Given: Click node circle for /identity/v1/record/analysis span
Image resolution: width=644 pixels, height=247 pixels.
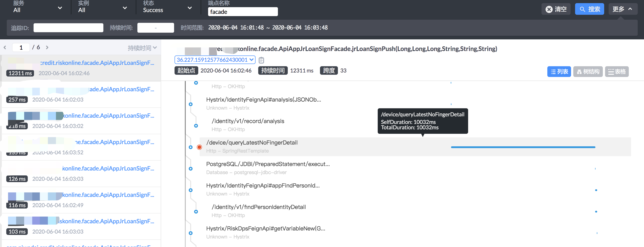Looking at the screenshot, I should (196, 126).
